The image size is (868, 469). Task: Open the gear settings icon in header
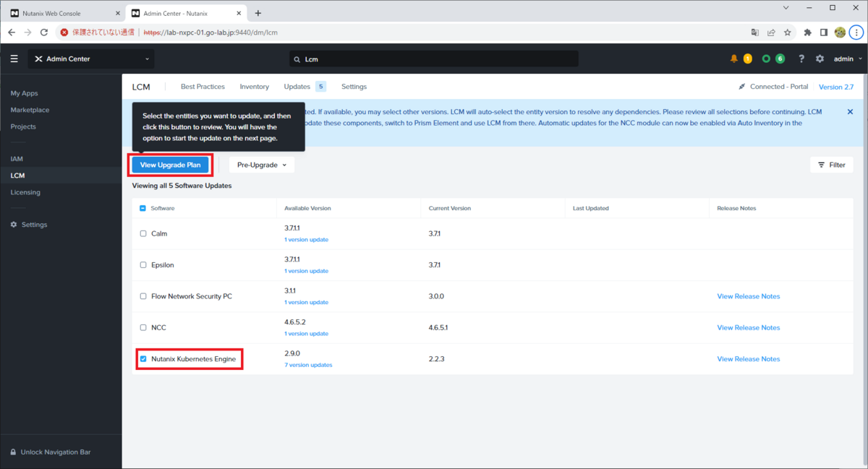click(x=820, y=59)
